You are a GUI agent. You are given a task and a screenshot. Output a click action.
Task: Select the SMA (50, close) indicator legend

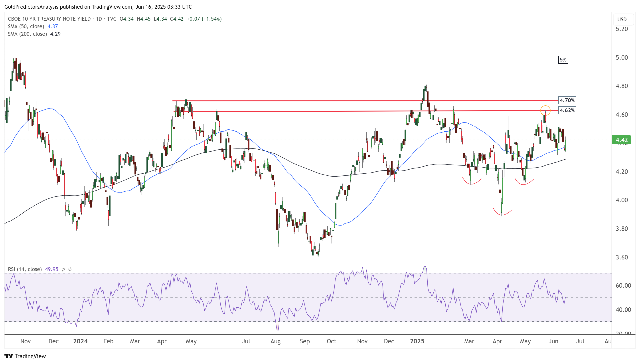pyautogui.click(x=26, y=26)
